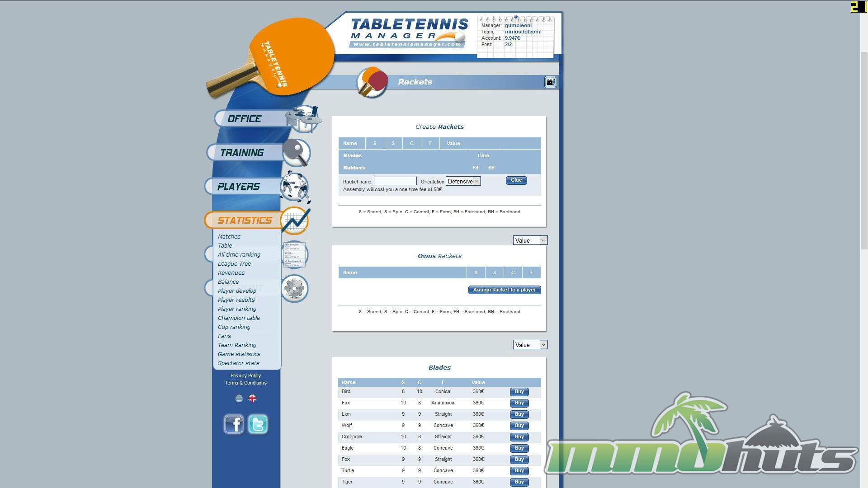Expand the Value dropdown above Owns Rackets
Viewport: 868px width, 488px height.
[530, 240]
